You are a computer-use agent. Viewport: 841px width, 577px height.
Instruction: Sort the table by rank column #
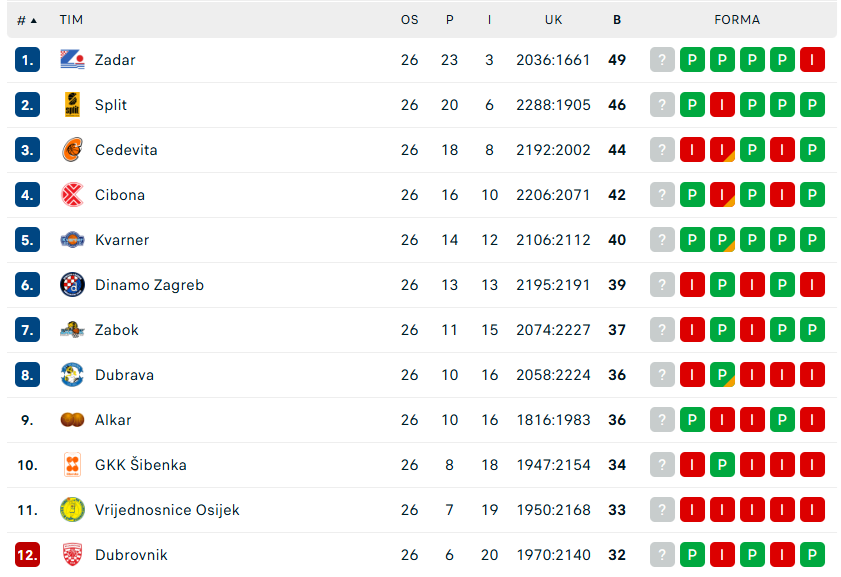27,20
